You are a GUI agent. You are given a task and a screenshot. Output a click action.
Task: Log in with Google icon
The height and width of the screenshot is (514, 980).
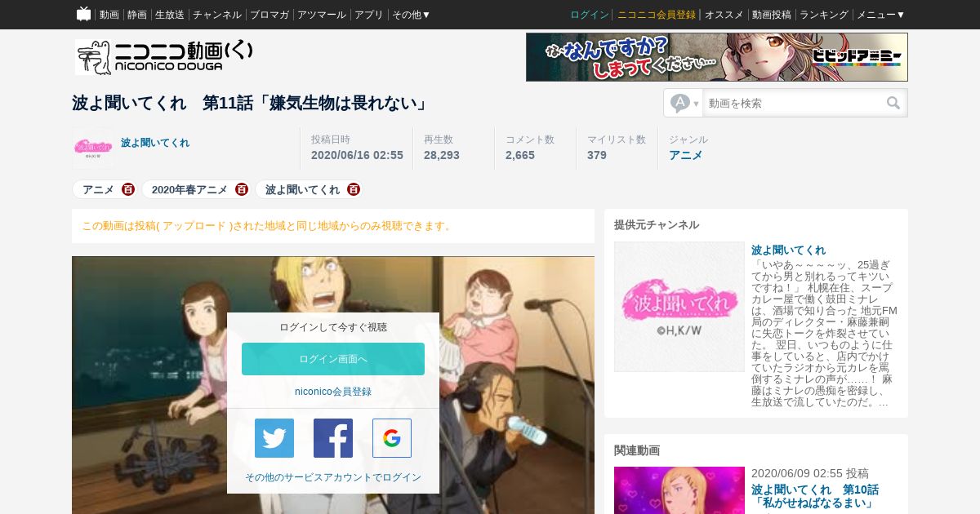pyautogui.click(x=392, y=438)
